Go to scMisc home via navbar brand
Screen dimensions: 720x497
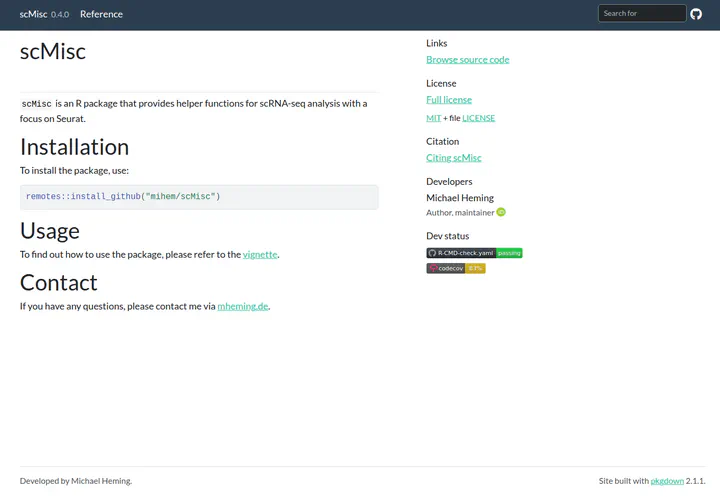point(34,14)
